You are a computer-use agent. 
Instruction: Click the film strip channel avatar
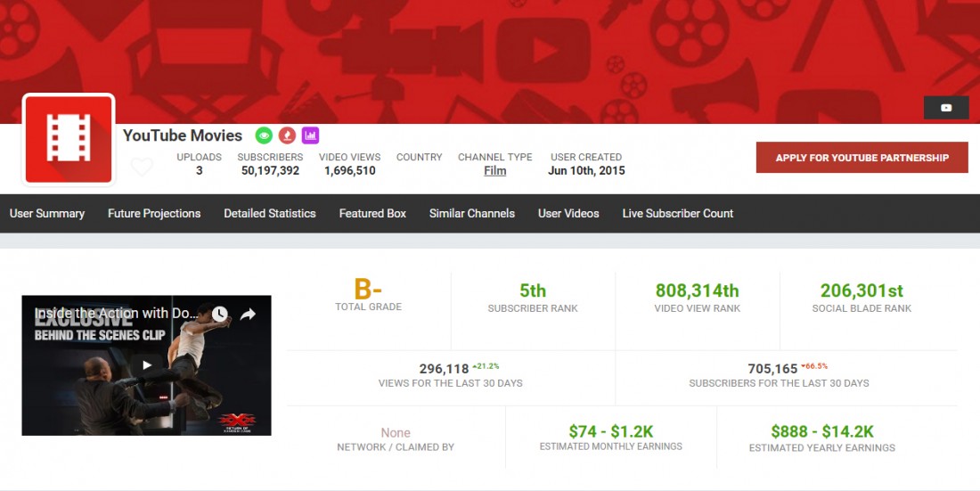(x=69, y=140)
